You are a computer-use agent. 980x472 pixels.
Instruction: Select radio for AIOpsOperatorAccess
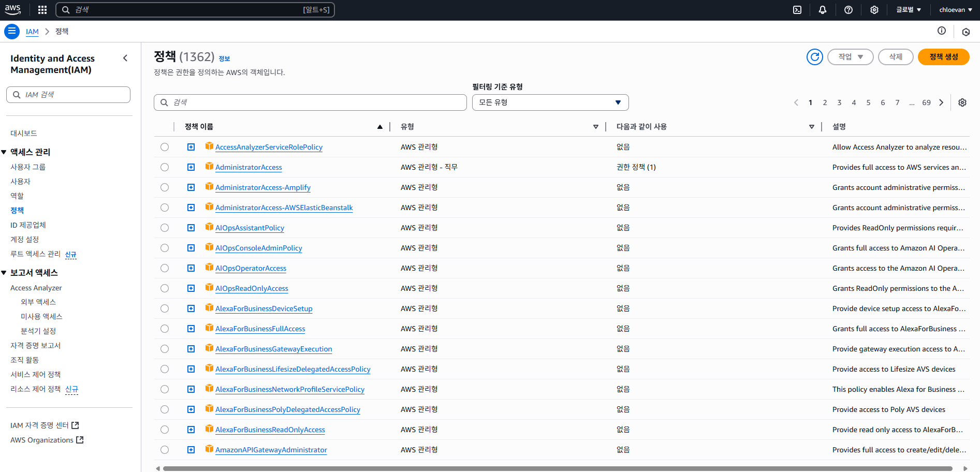165,268
